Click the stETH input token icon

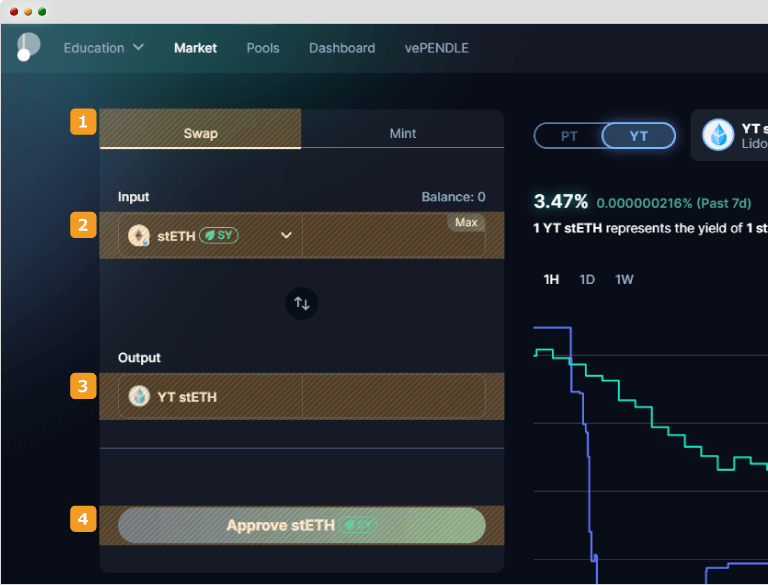click(x=139, y=236)
